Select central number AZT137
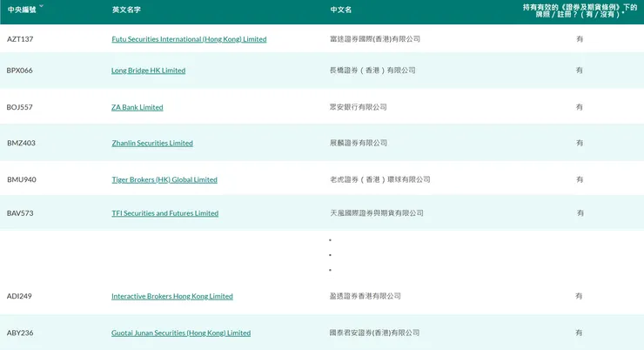This screenshot has height=350, width=644. coord(20,39)
